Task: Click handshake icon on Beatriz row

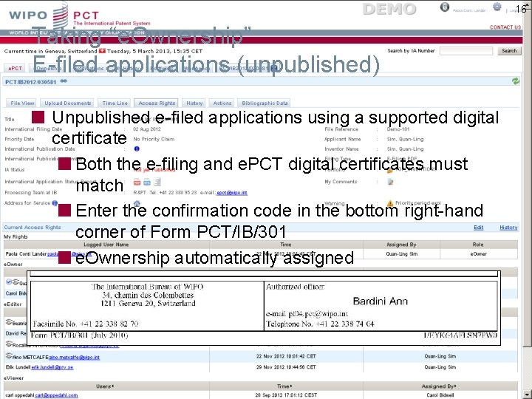Action: [x=9, y=321]
